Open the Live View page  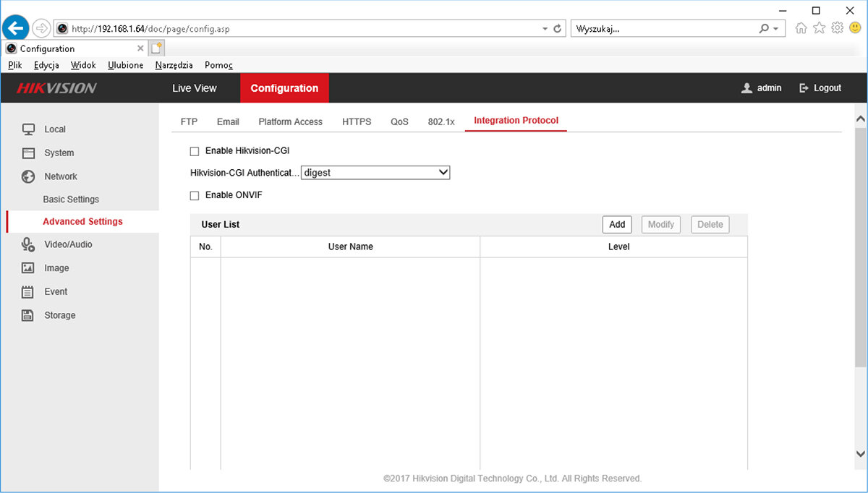click(x=194, y=88)
